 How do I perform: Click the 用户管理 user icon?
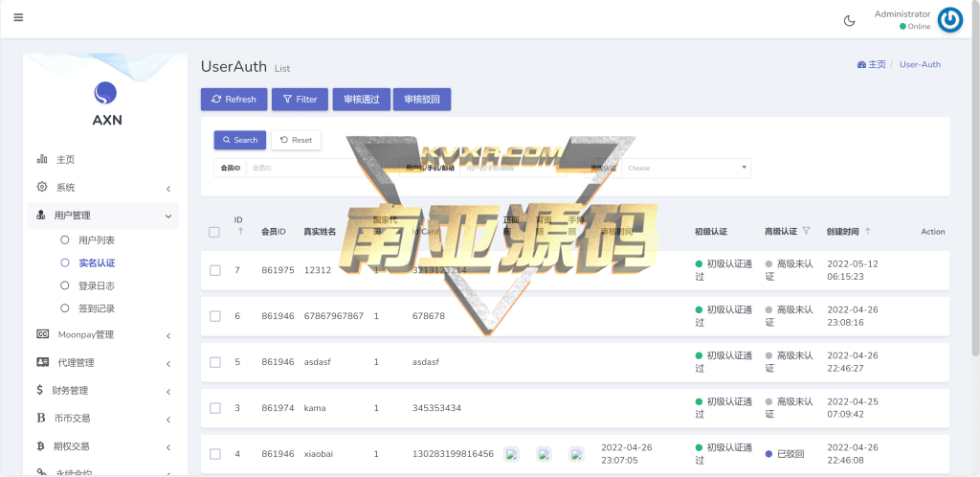(x=41, y=216)
